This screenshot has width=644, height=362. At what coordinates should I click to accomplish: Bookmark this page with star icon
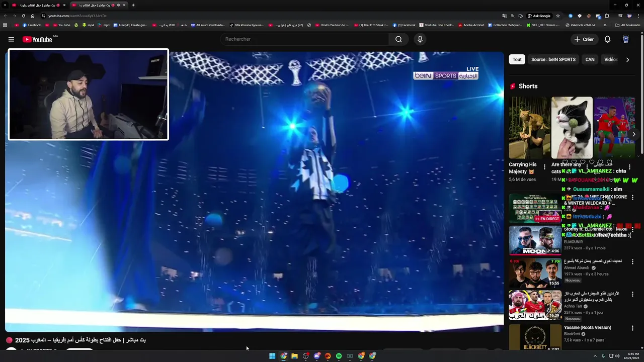[x=557, y=16]
